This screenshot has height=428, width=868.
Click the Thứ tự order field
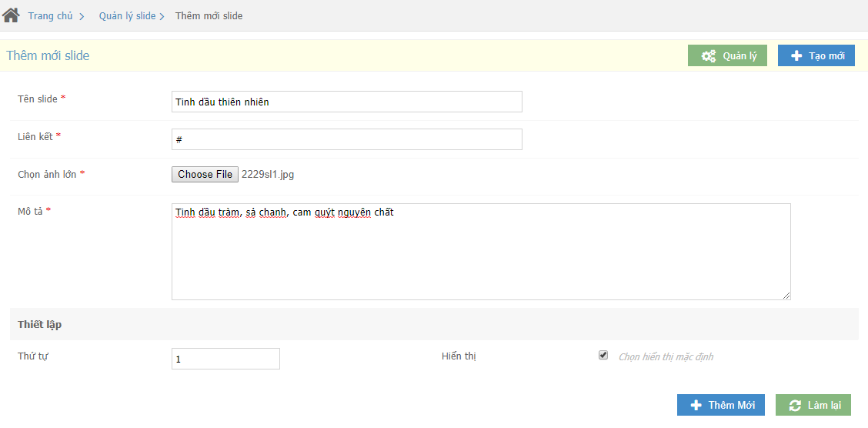(x=226, y=359)
